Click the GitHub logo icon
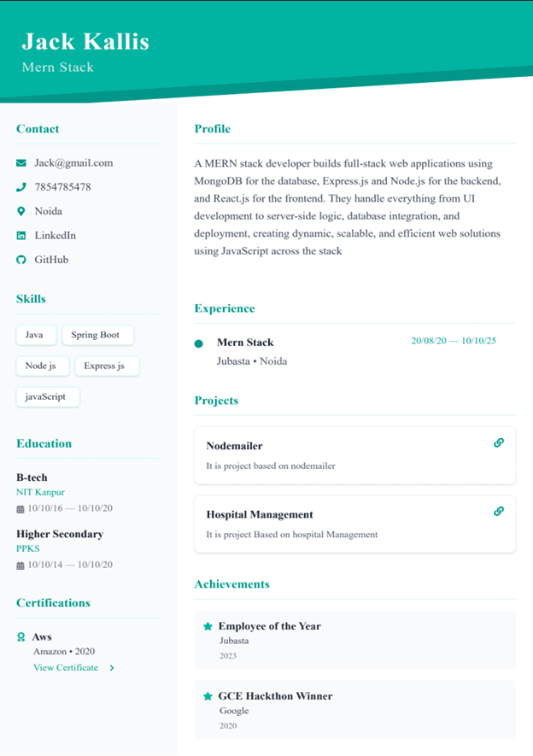 tap(21, 260)
